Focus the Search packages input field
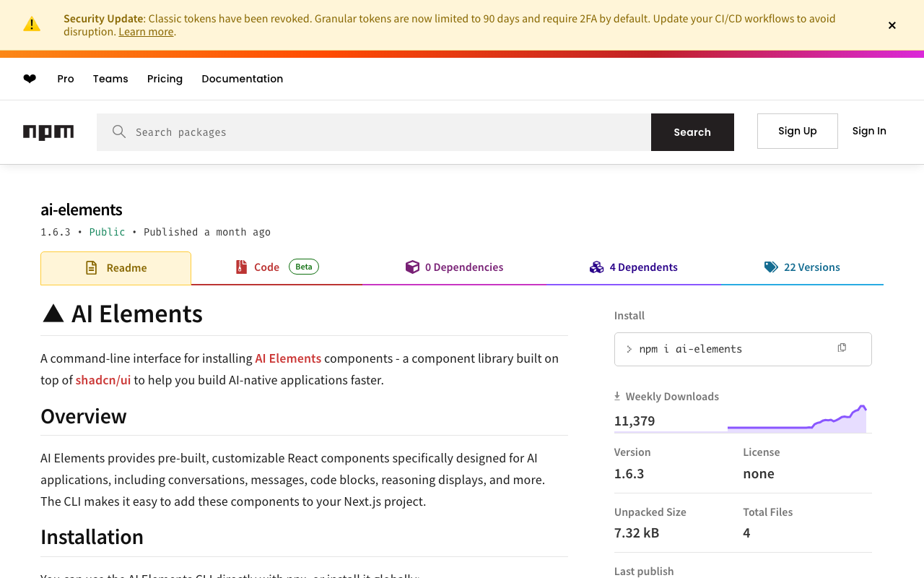924x578 pixels. point(390,132)
